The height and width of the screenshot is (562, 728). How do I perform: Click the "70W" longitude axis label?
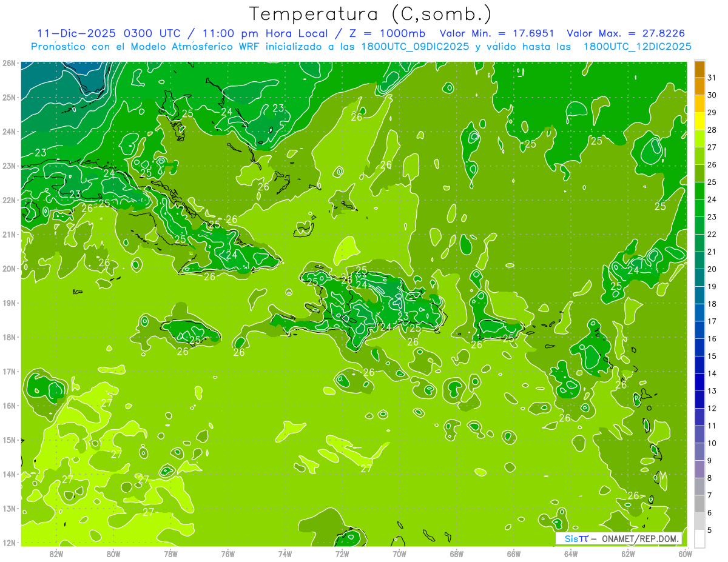coord(399,554)
